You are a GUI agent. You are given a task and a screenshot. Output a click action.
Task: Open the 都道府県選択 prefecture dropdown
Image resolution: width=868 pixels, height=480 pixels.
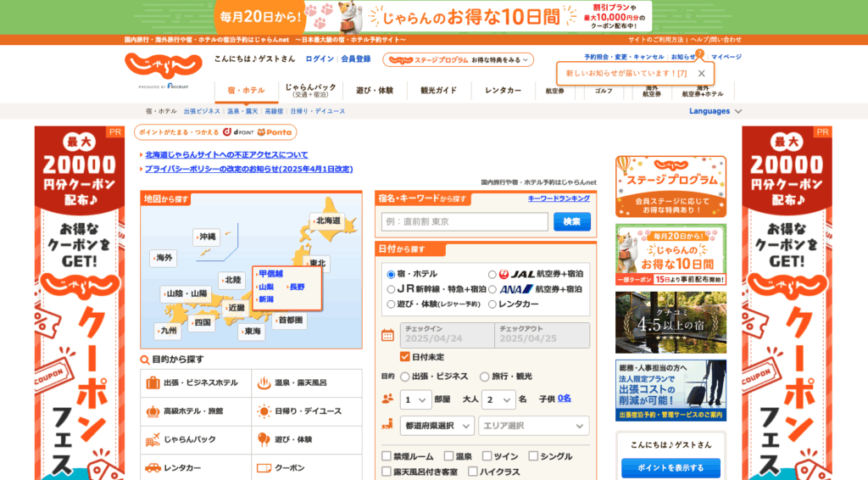point(437,426)
